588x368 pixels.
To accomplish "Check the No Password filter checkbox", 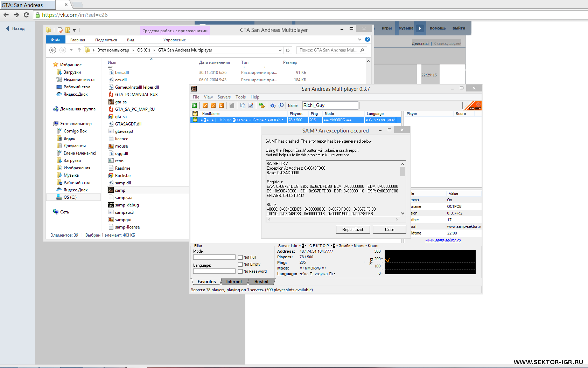I will point(240,272).
